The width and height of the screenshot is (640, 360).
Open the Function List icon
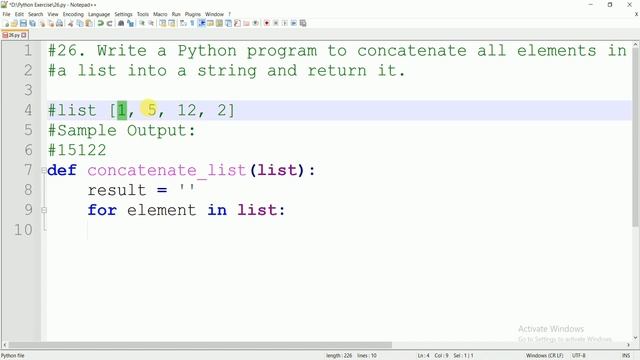tap(237, 23)
